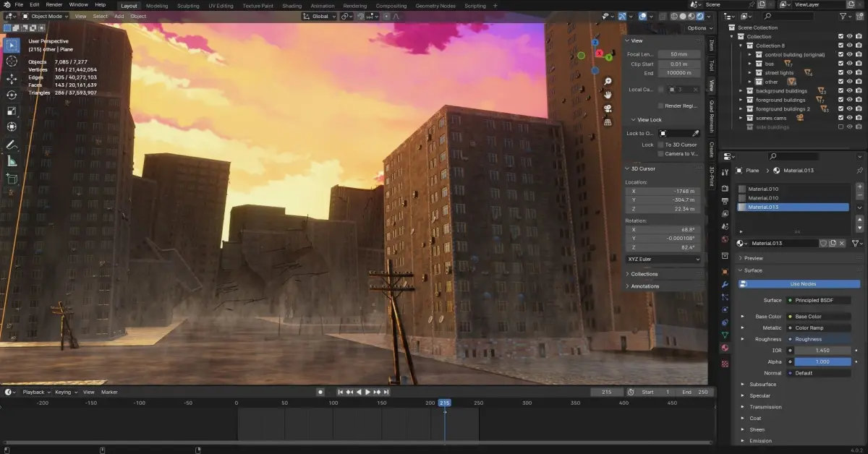Open the Object Data properties tab icon

pos(726,335)
